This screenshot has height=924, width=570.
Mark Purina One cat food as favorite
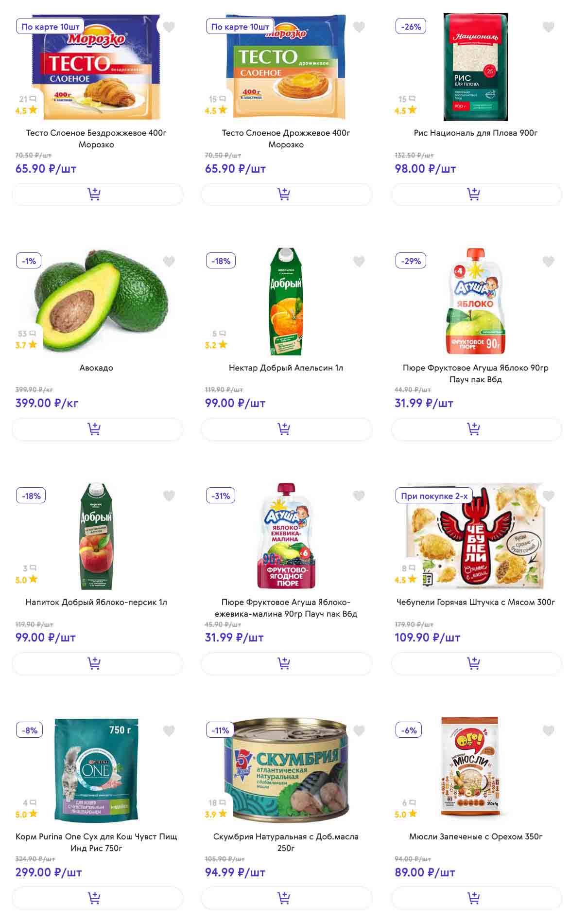169,730
